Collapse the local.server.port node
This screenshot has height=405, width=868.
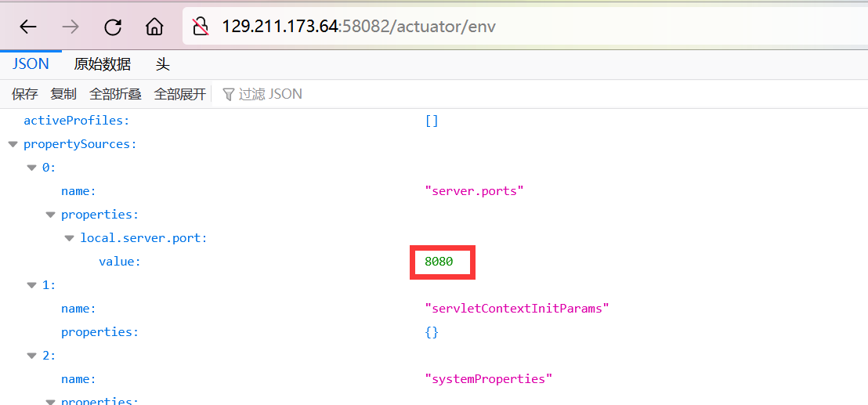point(70,238)
